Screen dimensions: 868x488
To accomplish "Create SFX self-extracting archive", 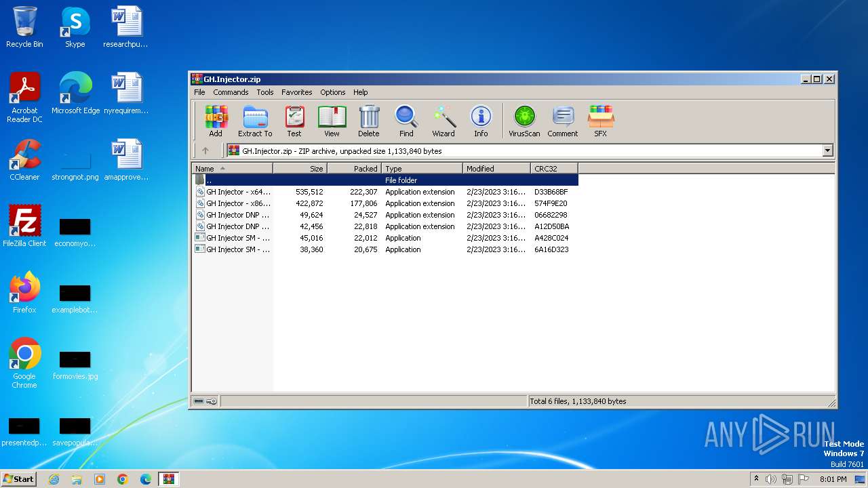I will click(x=601, y=121).
